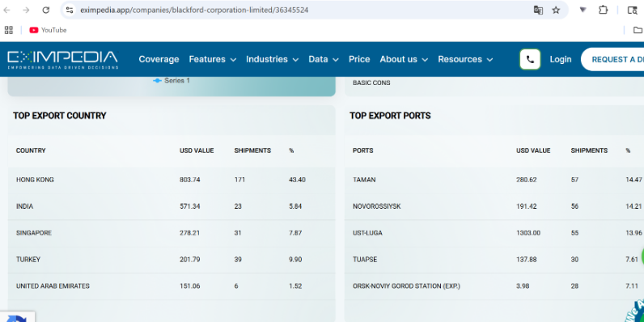This screenshot has width=644, height=322.
Task: Open the browser extensions puzzle icon
Action: [603, 11]
